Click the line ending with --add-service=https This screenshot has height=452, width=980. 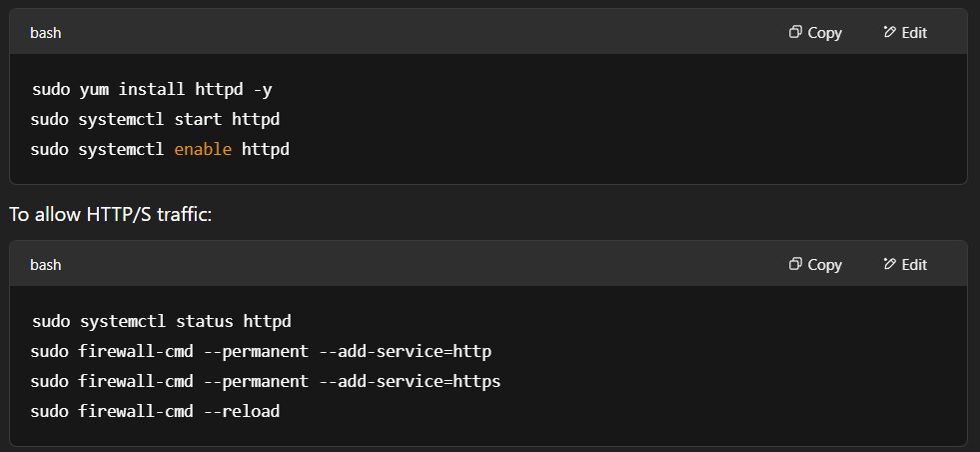click(266, 382)
